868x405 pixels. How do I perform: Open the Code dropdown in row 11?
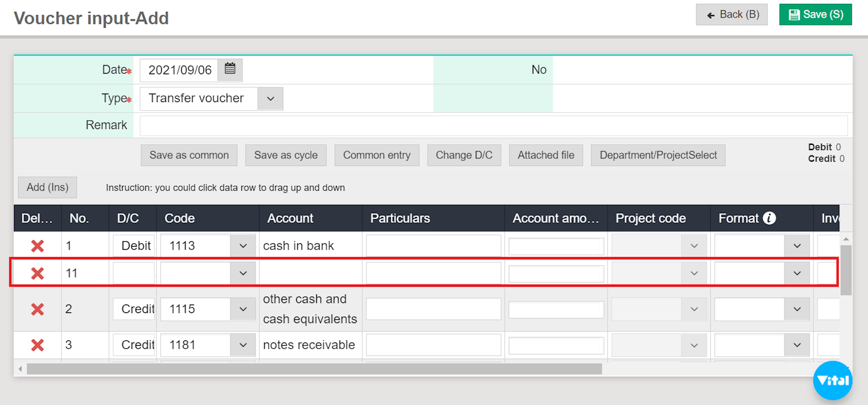[243, 273]
